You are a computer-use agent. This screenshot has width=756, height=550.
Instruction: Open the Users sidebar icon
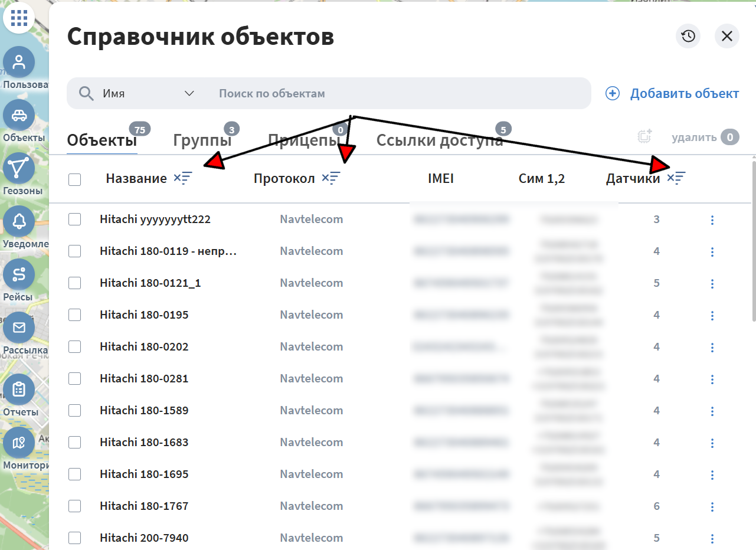pos(19,62)
